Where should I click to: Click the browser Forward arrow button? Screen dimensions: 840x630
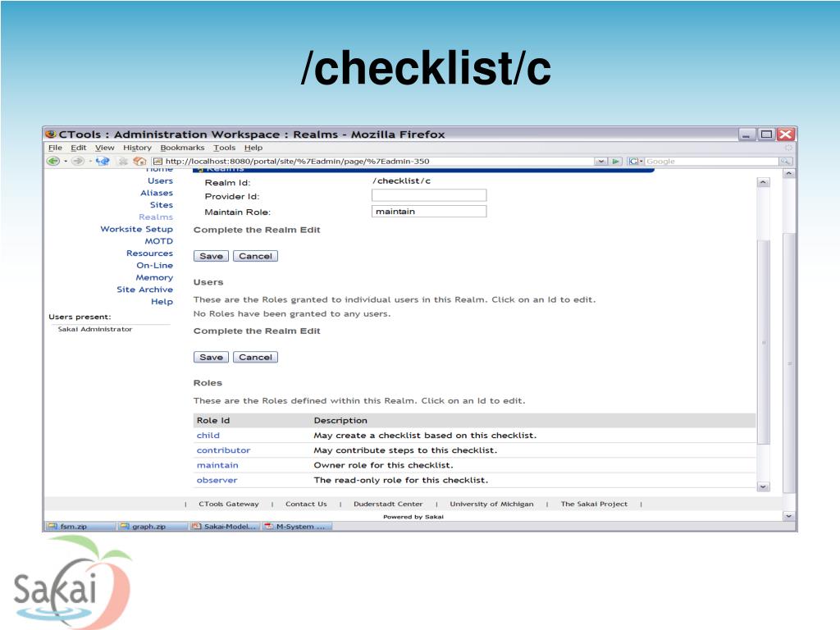click(78, 161)
